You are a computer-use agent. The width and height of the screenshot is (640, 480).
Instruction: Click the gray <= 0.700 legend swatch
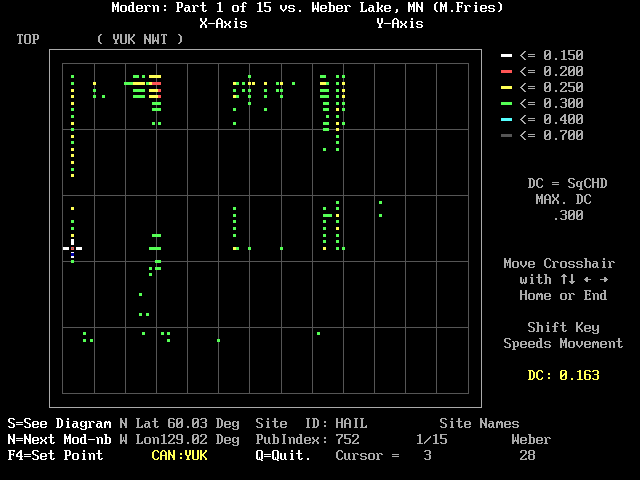click(x=506, y=136)
